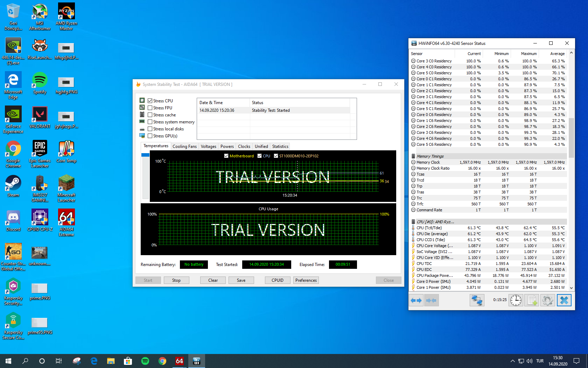Show hidden system tray icons
This screenshot has height=368, width=588.
click(x=512, y=361)
